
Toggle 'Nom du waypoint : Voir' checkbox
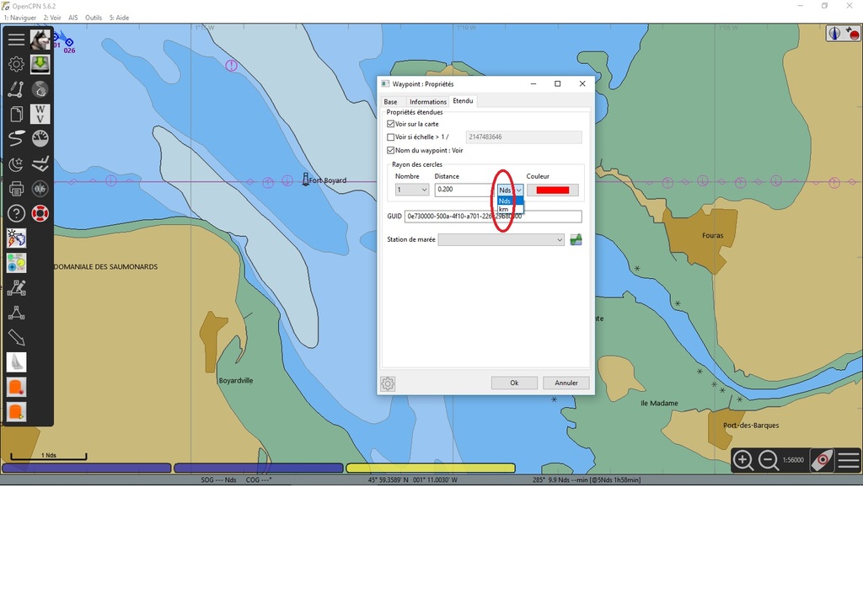(x=391, y=150)
